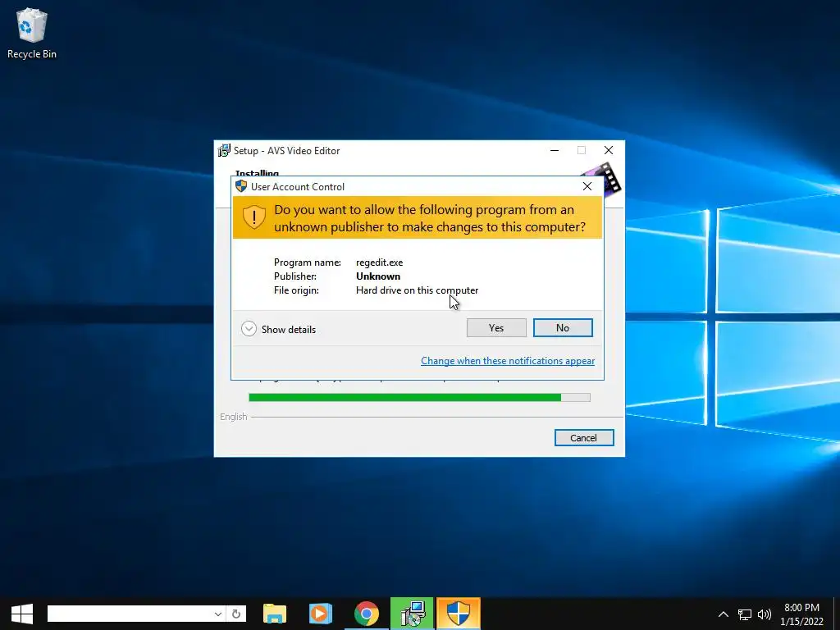Click the network tray icon

[745, 614]
